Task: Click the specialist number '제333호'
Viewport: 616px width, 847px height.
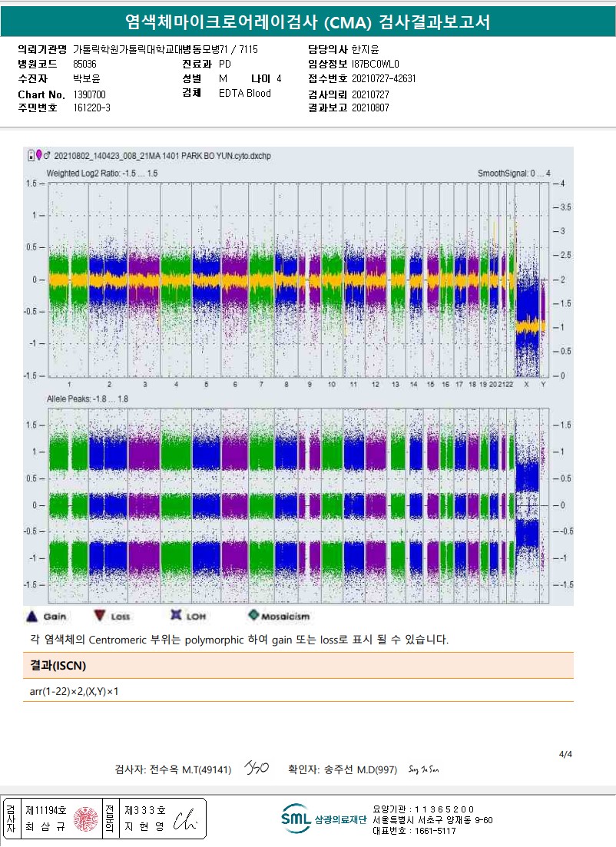Action: point(145,810)
